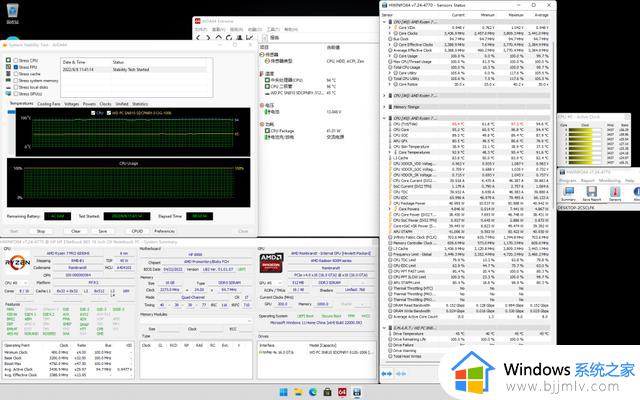Click left-right arrows icon at Sensors window bottom
640x400 pixels.
[387, 373]
